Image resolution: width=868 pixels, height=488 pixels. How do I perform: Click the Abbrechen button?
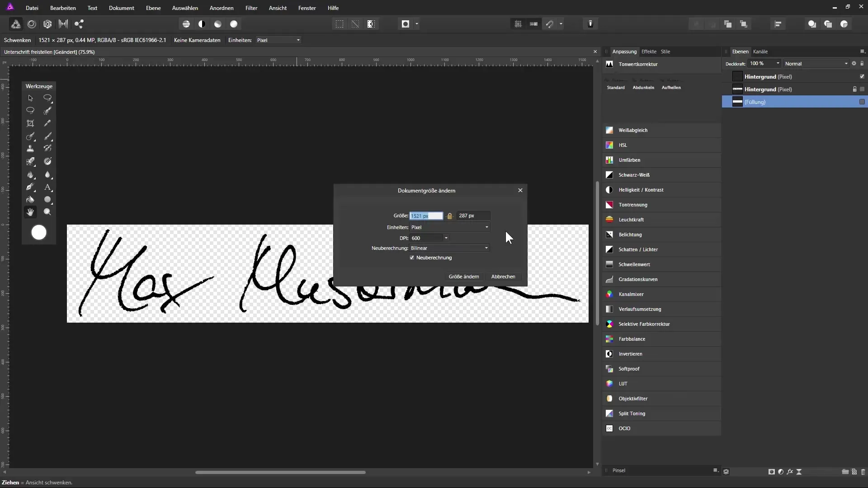coord(503,277)
